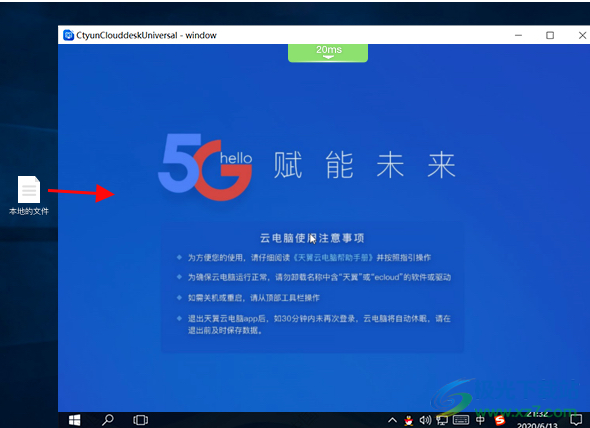The width and height of the screenshot is (590, 428).
Task: Click the notice mentioning ecloud software
Action: pos(319,277)
